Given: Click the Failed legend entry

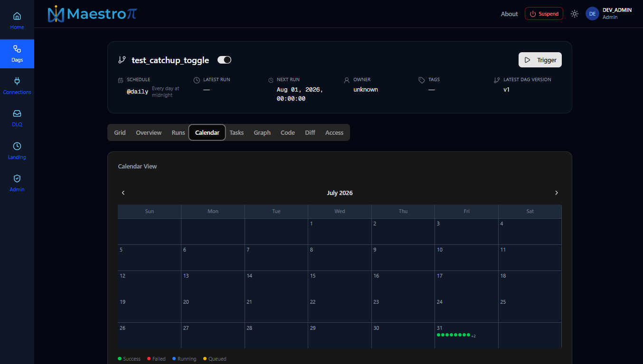Looking at the screenshot, I should (156, 359).
